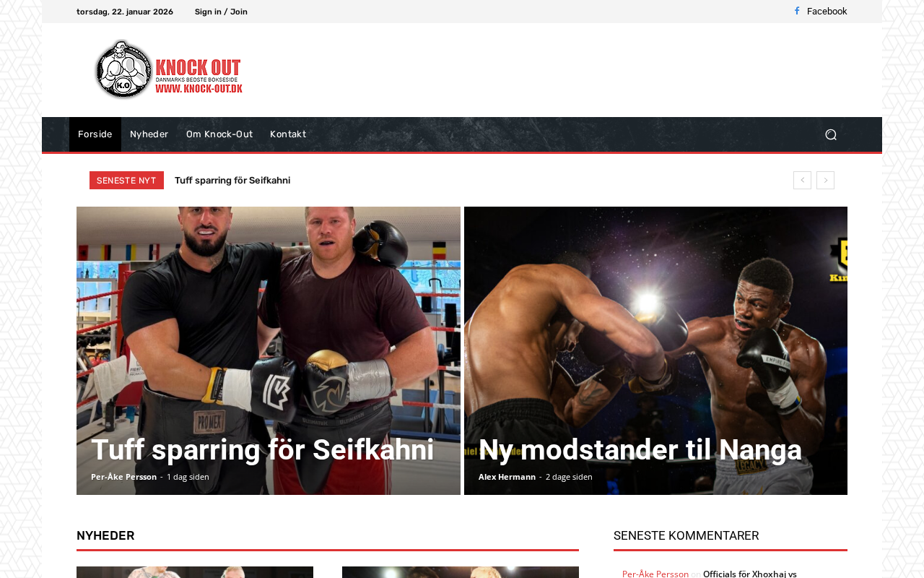This screenshot has height=578, width=924.
Task: Click the Facebook icon in top bar
Action: pos(797,11)
